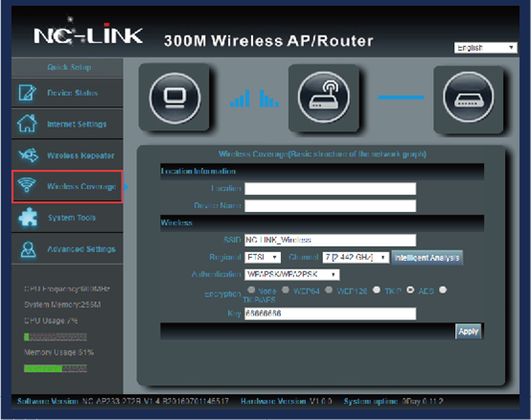
Task: Click the Intelligent Analysis button
Action: pyautogui.click(x=427, y=258)
